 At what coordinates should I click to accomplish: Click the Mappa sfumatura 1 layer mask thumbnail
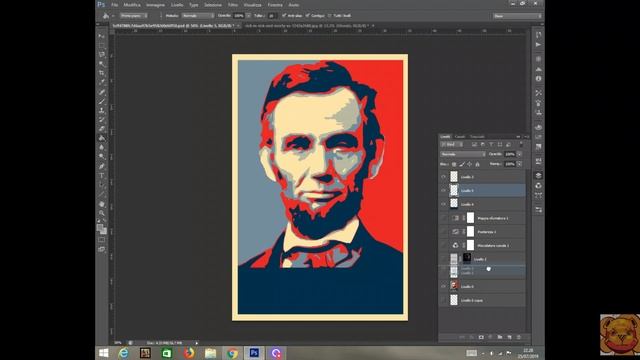[x=470, y=218]
